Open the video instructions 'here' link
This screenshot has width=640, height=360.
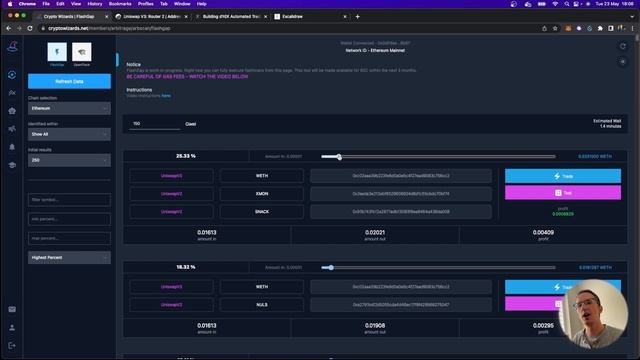click(166, 96)
